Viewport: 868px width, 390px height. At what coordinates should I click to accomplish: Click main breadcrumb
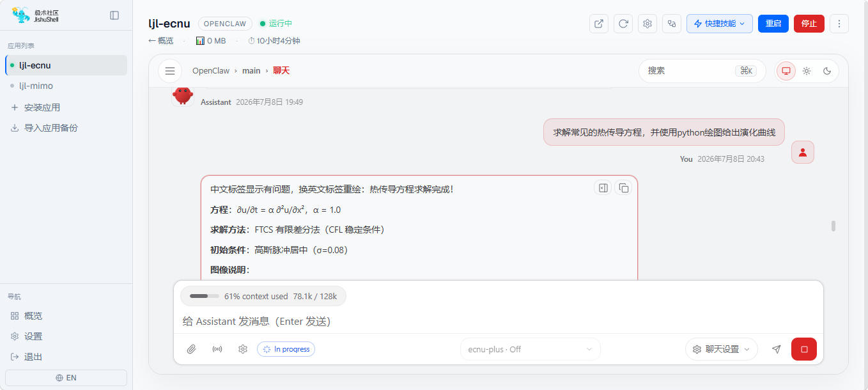tap(251, 71)
